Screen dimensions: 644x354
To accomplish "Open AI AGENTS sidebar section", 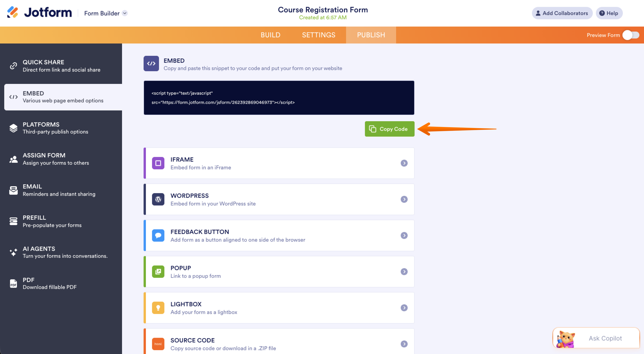I will [x=61, y=252].
